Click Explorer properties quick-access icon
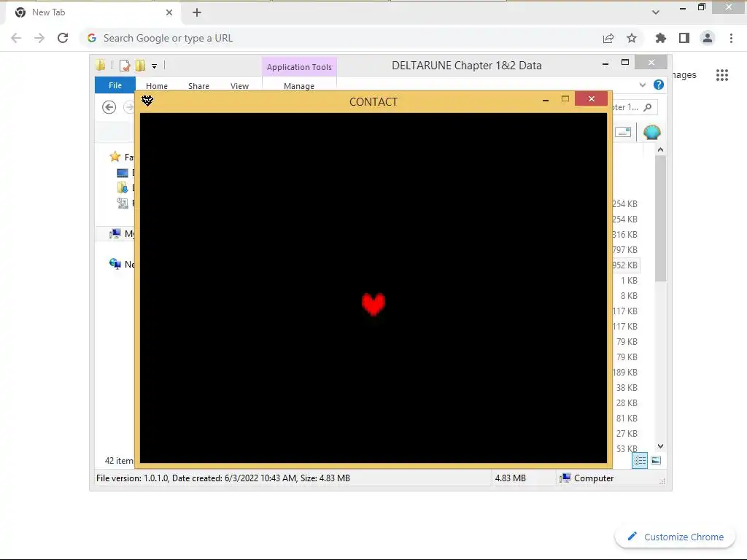The height and width of the screenshot is (560, 747). [x=124, y=66]
